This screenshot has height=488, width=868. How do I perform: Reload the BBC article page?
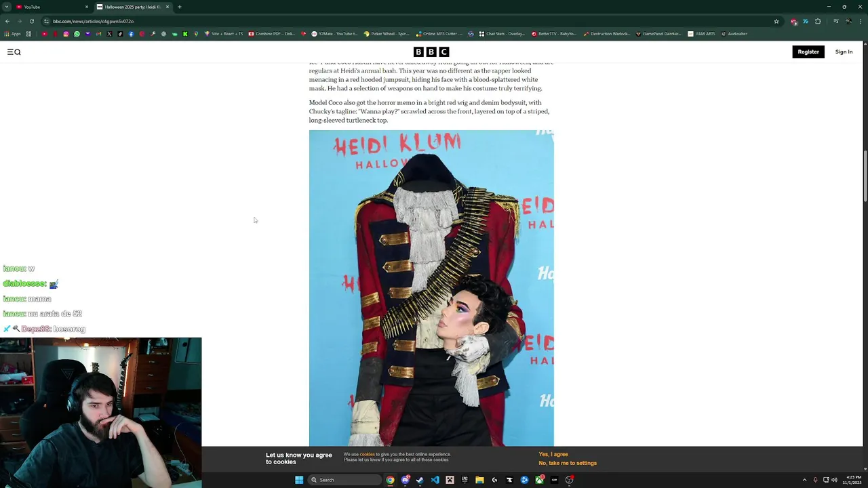pyautogui.click(x=31, y=21)
